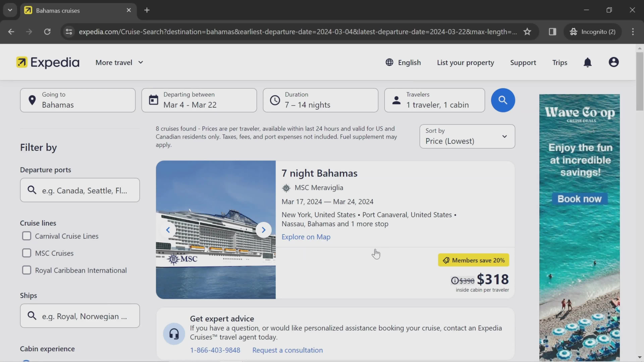Click the price info icon beside $398

(x=454, y=281)
